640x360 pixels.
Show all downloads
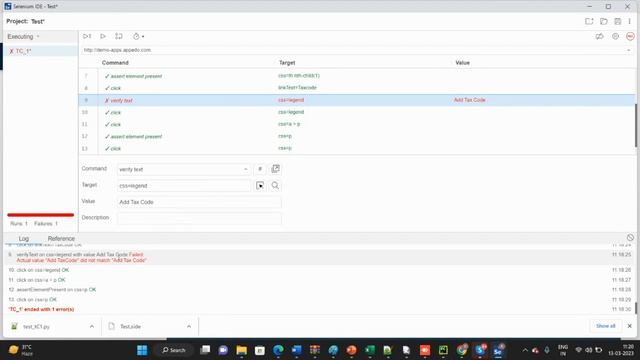[605, 326]
